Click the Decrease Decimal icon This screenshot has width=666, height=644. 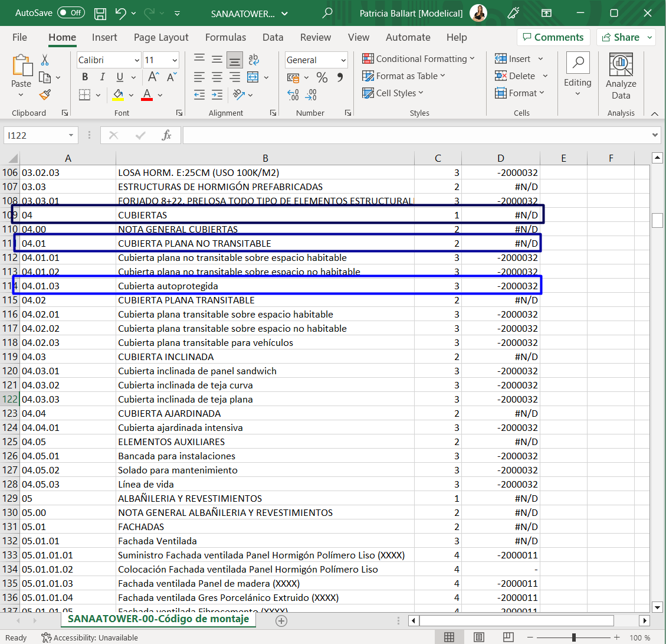(x=311, y=95)
